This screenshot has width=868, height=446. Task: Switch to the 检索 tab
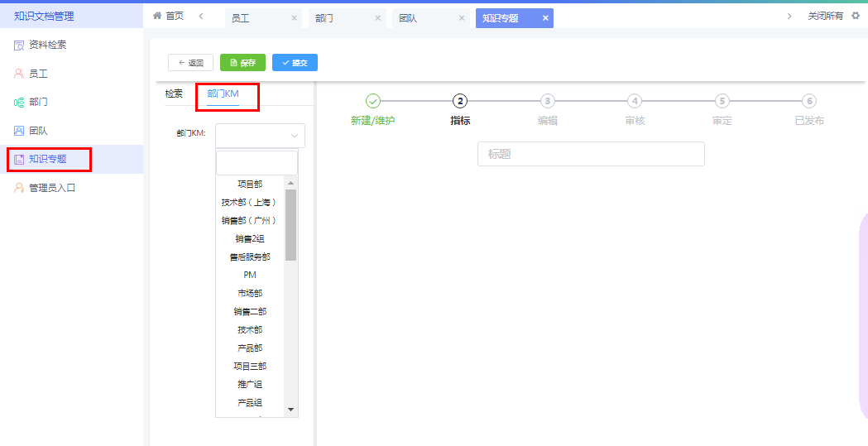pyautogui.click(x=174, y=94)
